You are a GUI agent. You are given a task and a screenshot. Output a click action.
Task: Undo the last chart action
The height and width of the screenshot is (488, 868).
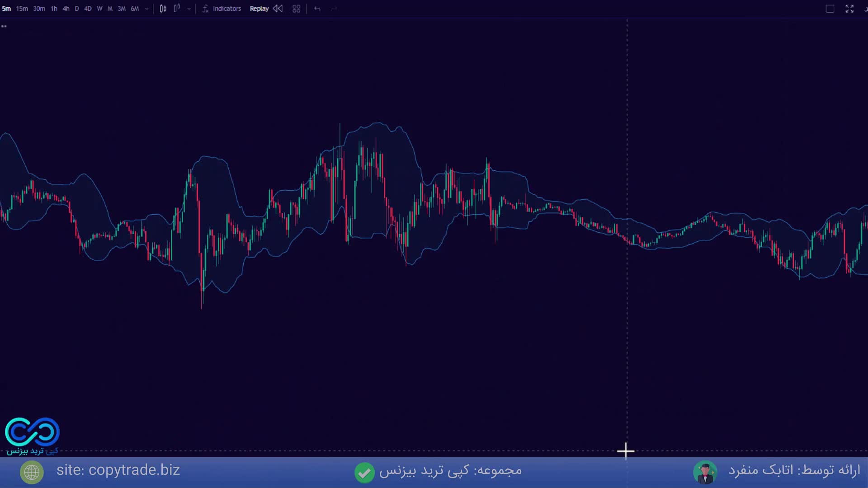point(317,9)
